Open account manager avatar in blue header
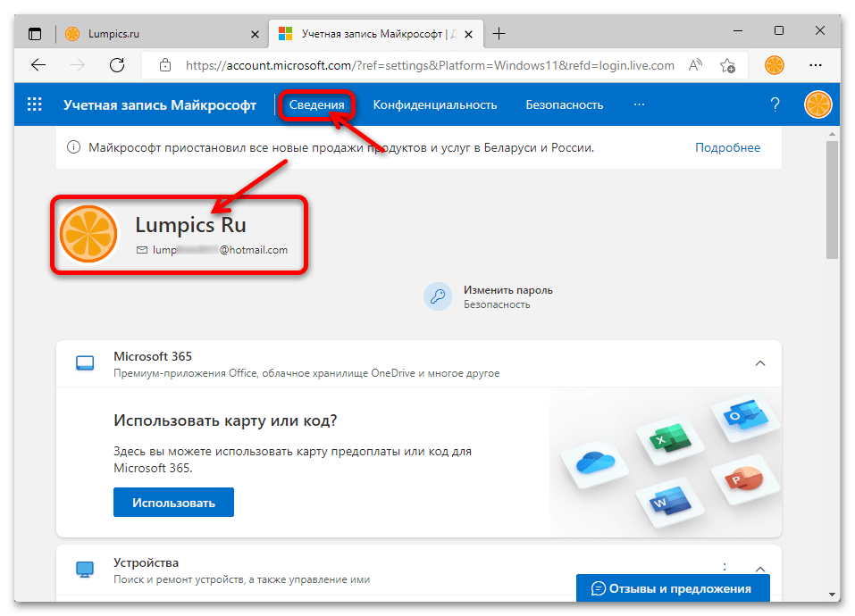Viewport: 855px width, 616px height. tap(817, 104)
